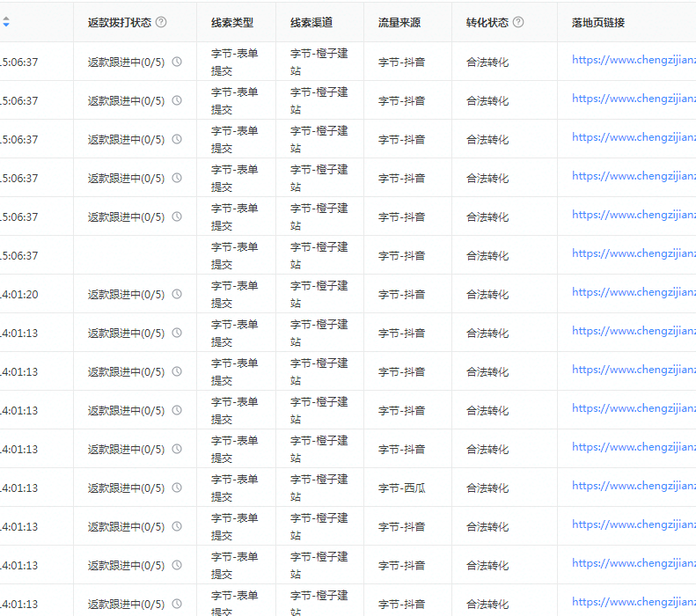
Task: Click the 线索类型 column header
Action: point(232,23)
